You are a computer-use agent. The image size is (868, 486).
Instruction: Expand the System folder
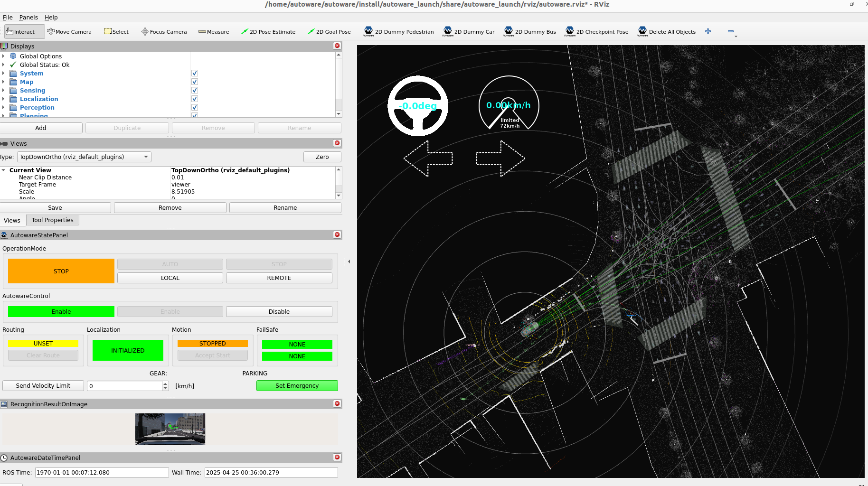point(3,73)
